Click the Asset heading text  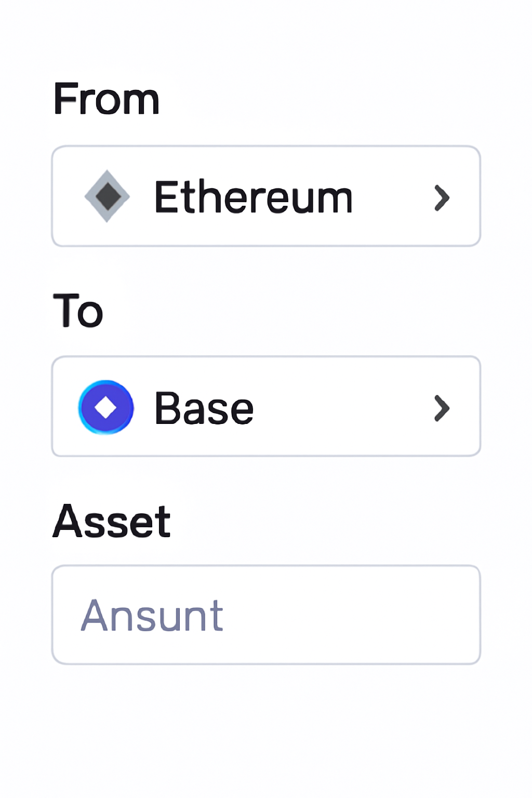(112, 520)
